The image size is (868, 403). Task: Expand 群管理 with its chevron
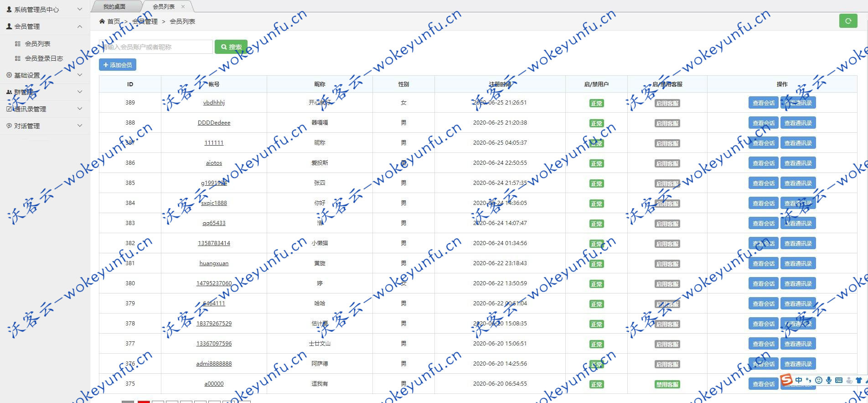coord(80,92)
